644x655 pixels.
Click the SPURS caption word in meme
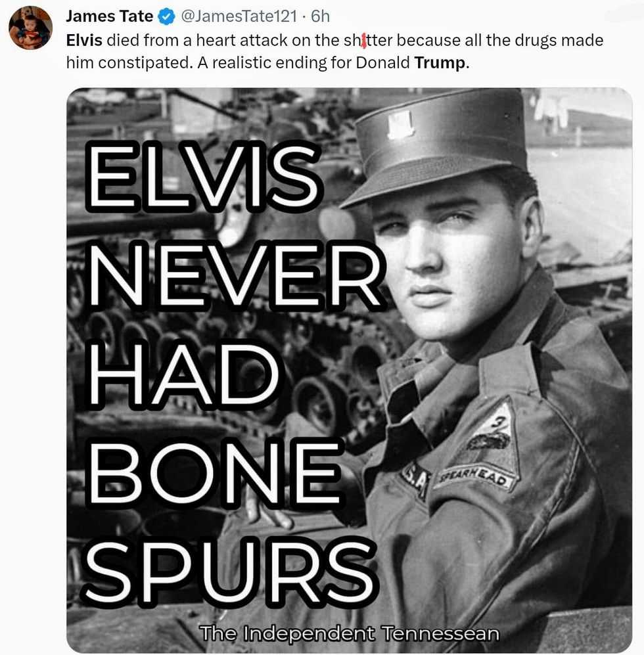coord(231,571)
